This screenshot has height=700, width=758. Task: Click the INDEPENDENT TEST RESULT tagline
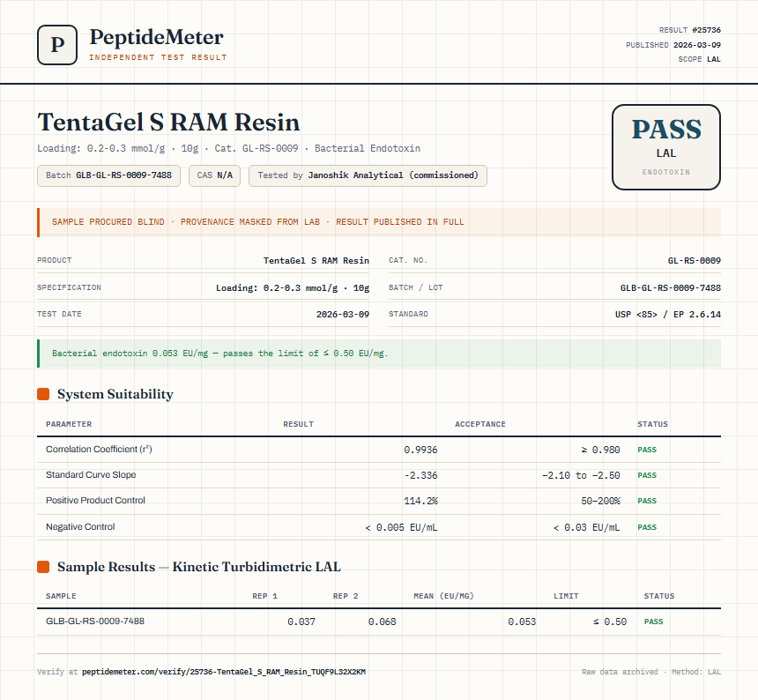(x=158, y=57)
